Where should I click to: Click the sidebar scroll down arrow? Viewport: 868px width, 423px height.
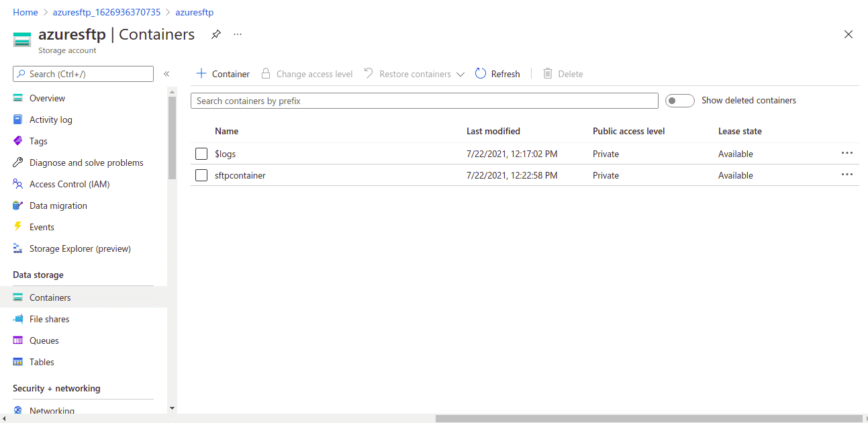click(x=172, y=408)
